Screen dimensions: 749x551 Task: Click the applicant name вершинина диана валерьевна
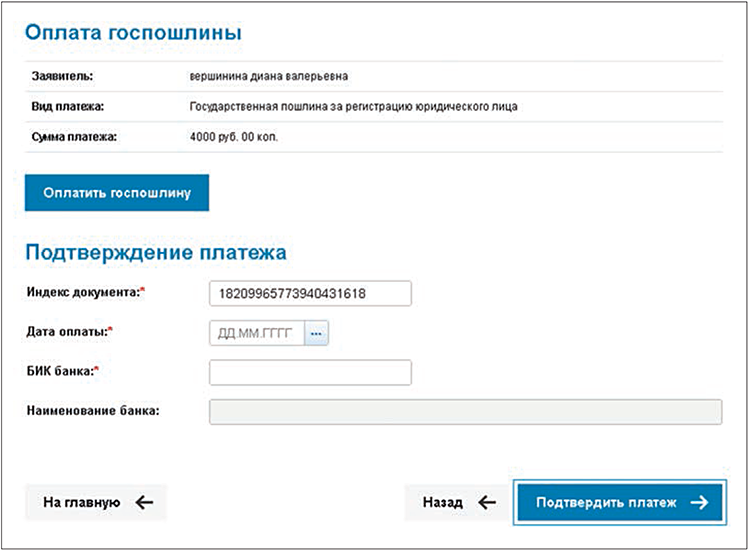tap(268, 76)
